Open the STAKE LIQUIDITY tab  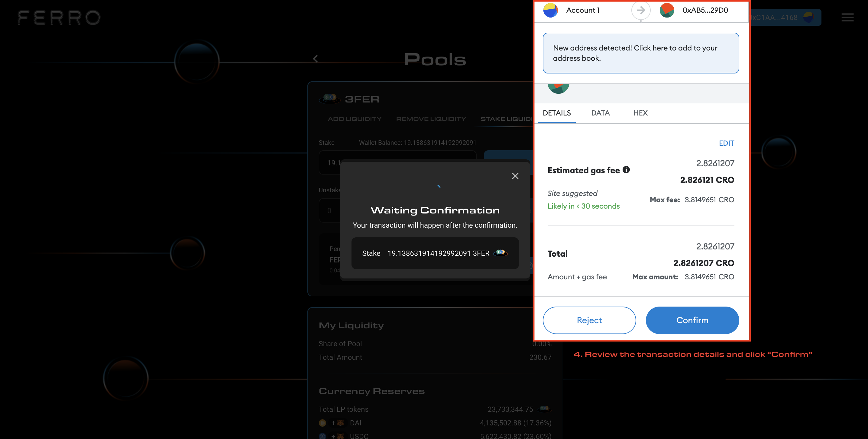[507, 119]
